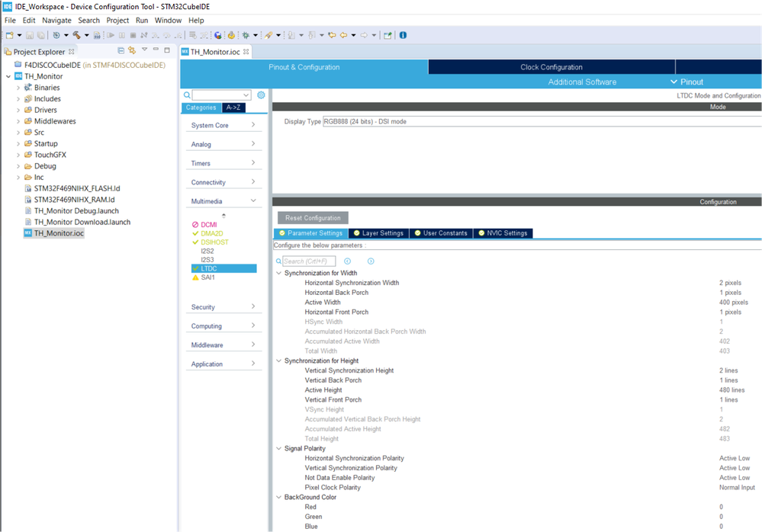Switch peripheral list to A->Z view
Image resolution: width=762 pixels, height=532 pixels.
233,107
